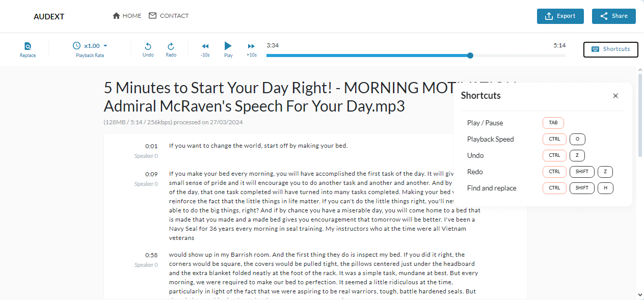Click the Speaker 0 label under 0:01
The image size is (644, 300).
point(146,156)
